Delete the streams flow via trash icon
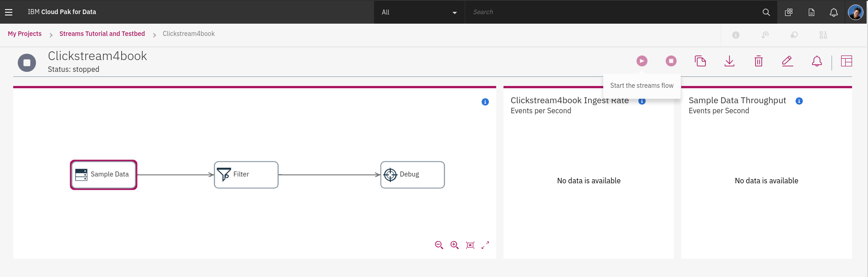The image size is (868, 277). [759, 61]
